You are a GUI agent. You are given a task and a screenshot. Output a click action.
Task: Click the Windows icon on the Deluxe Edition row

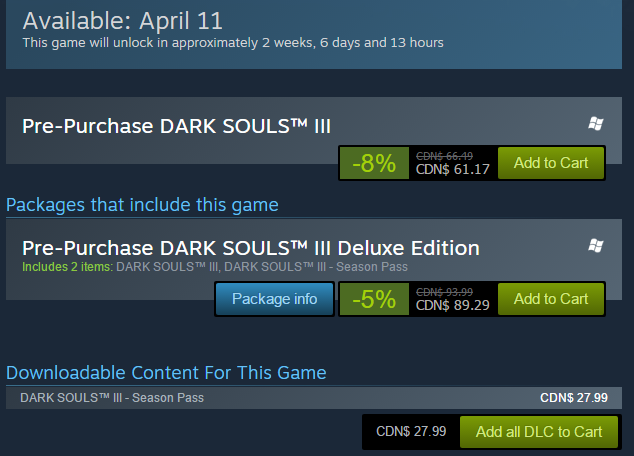click(x=596, y=245)
